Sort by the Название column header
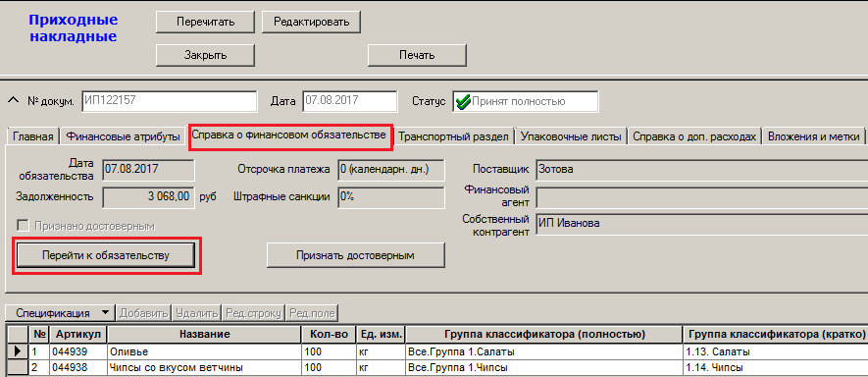Screen dimensions: 868x377 coord(204,335)
